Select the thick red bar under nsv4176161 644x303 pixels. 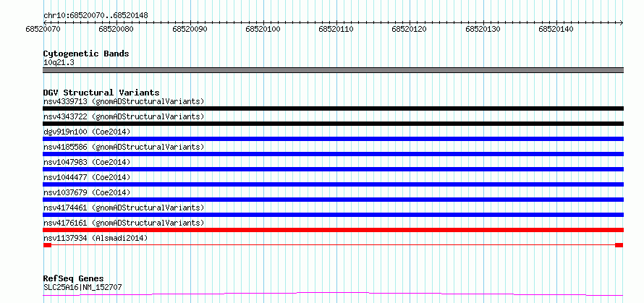tap(333, 230)
